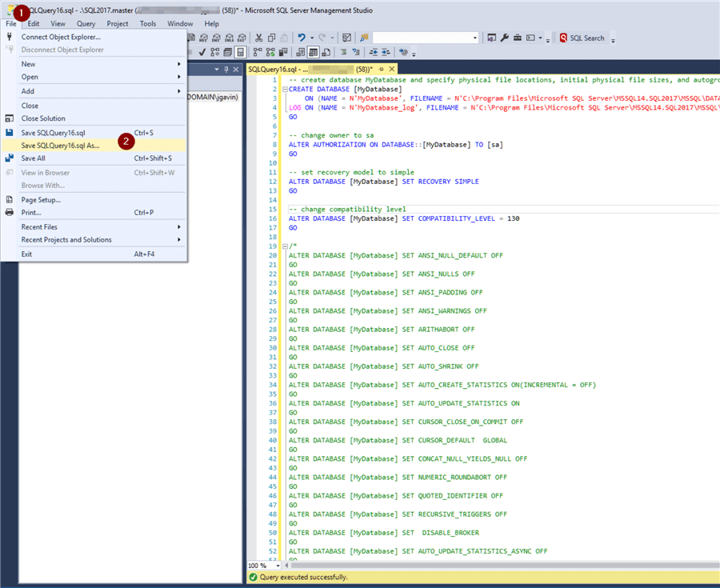Choose Save All from File menu

[x=94, y=158]
